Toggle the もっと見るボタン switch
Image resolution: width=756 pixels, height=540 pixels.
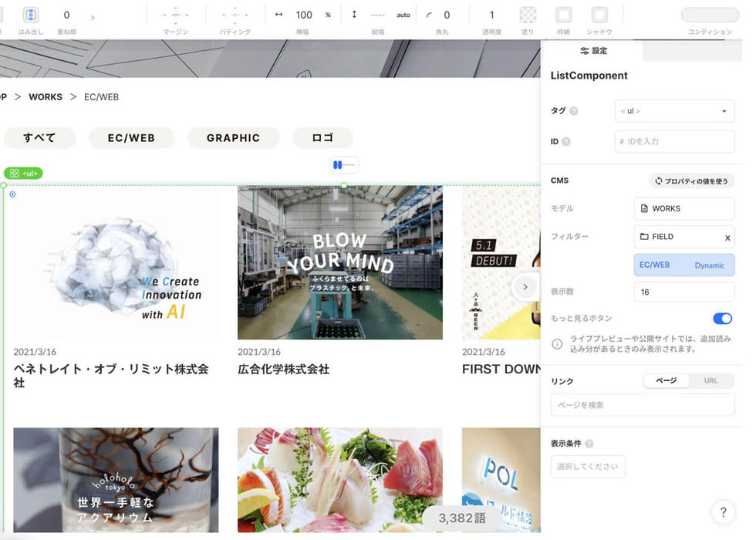point(722,318)
